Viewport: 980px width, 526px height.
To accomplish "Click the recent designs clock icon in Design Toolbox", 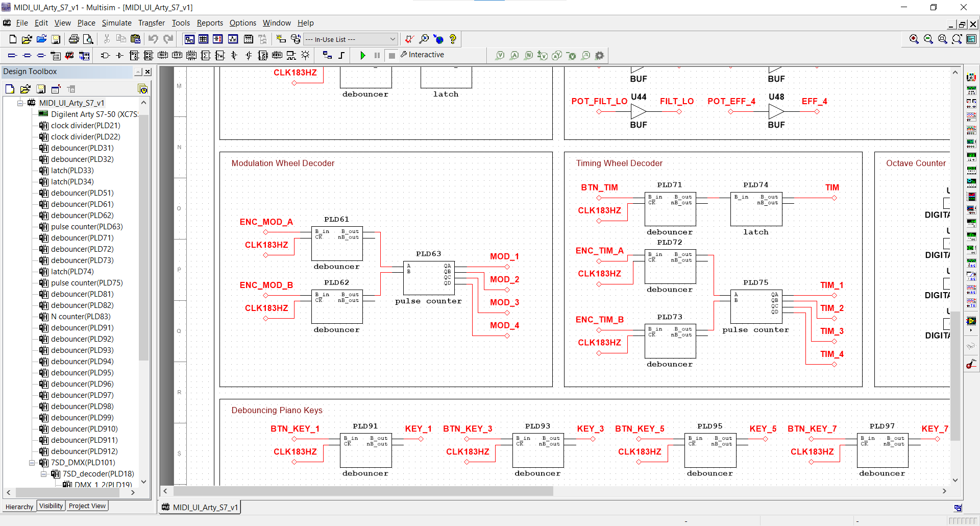I will [x=143, y=89].
